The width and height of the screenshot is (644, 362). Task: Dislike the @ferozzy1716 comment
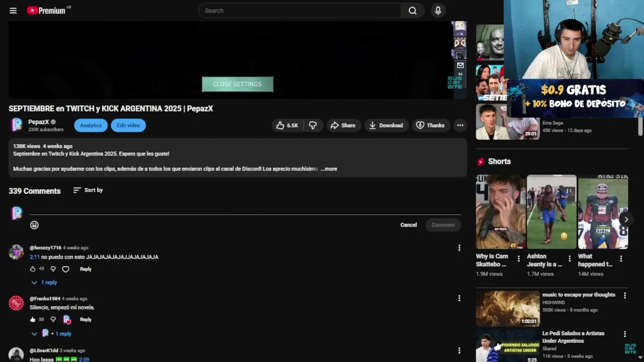(x=53, y=269)
